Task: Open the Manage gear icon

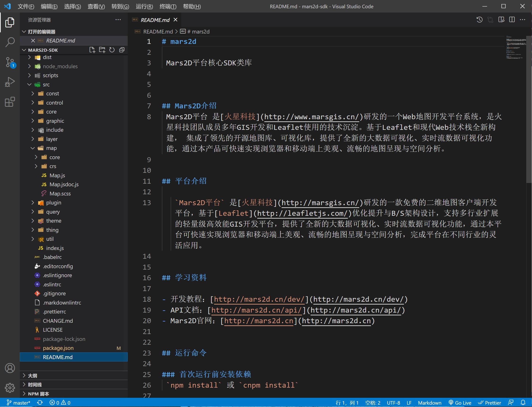Action: click(10, 388)
